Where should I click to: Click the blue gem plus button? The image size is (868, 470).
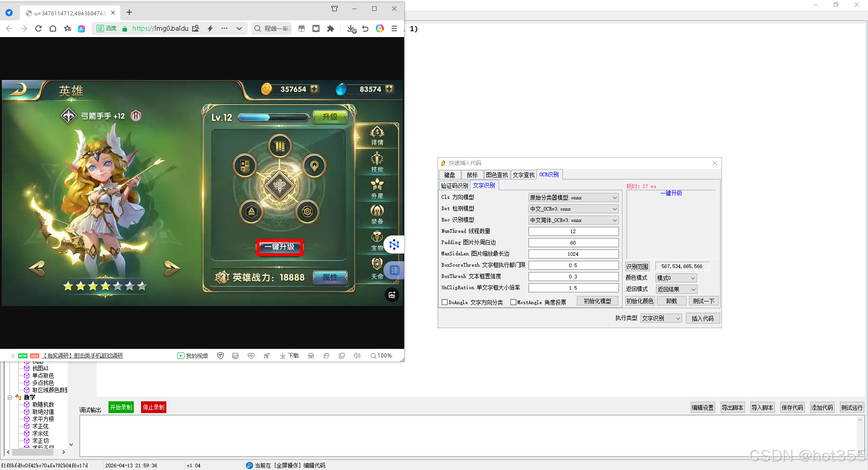click(389, 89)
